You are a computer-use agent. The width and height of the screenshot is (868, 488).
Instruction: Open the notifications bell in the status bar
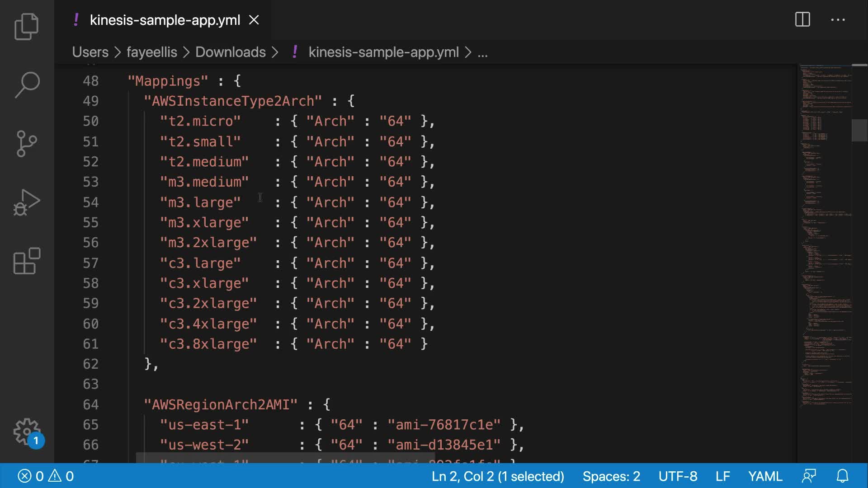(842, 476)
